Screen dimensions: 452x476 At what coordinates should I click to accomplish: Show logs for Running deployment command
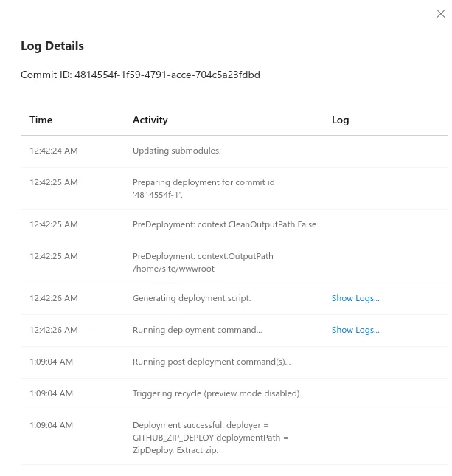click(355, 330)
